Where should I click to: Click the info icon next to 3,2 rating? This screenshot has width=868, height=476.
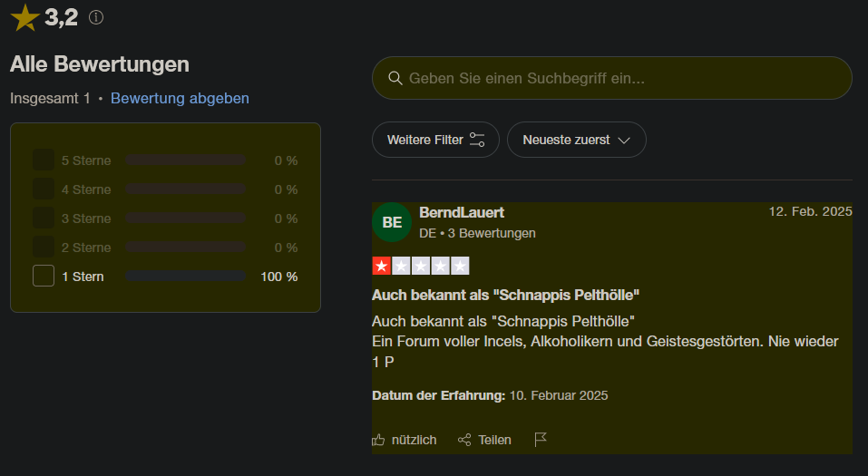pos(96,18)
